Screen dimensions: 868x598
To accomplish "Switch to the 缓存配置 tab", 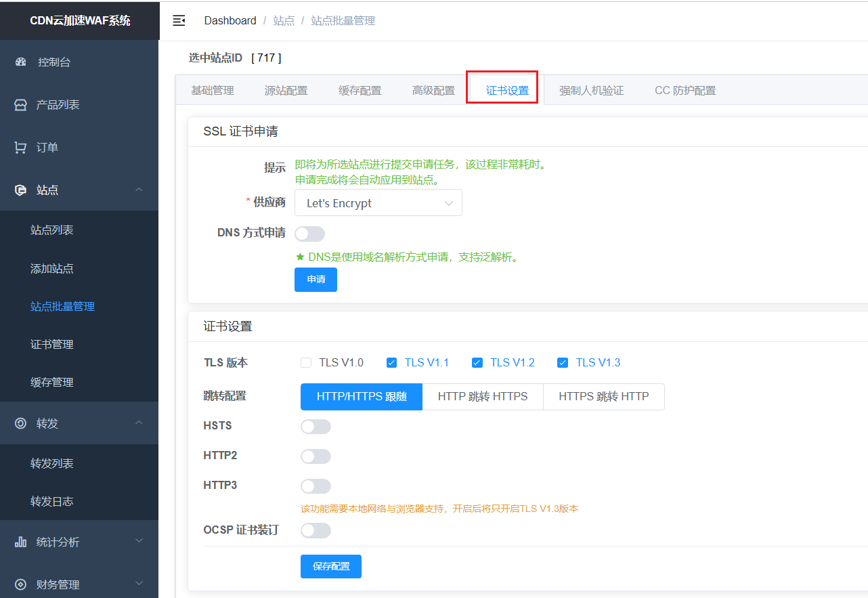I will [x=360, y=91].
